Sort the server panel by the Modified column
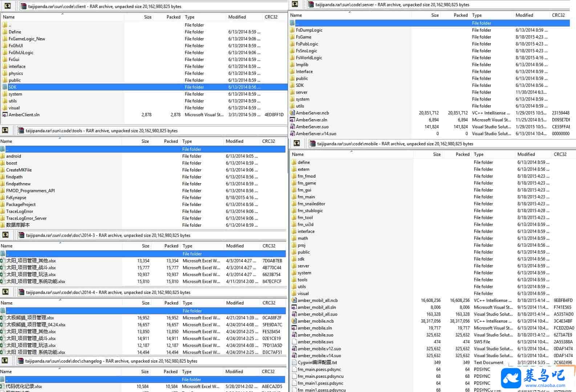This screenshot has width=576, height=392. [x=524, y=15]
